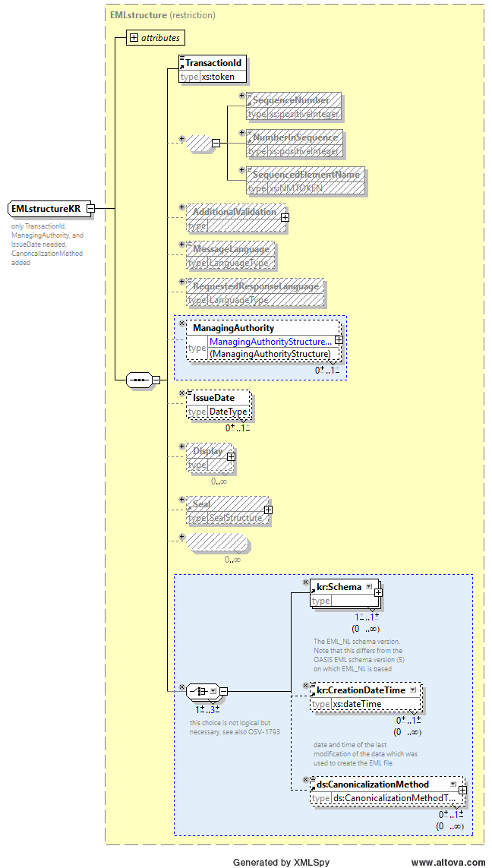Image resolution: width=492 pixels, height=868 pixels.
Task: Expand the kr:Schema element
Action: point(378,593)
